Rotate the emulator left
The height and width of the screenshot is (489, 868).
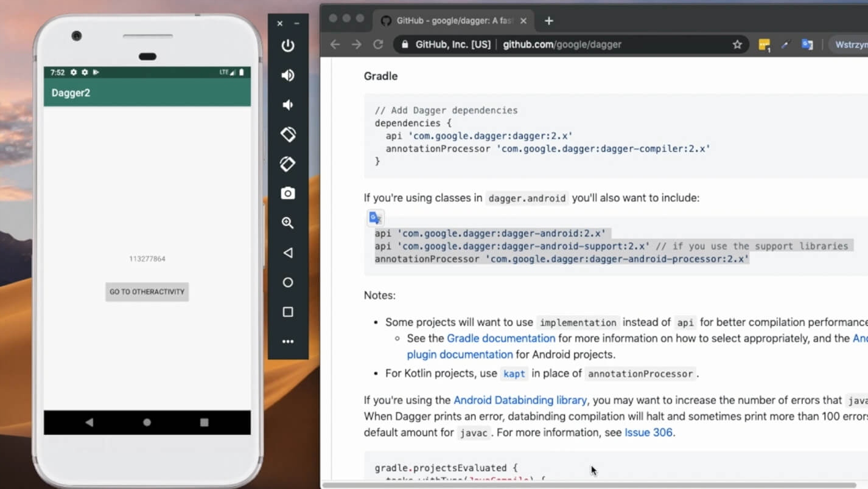[288, 134]
